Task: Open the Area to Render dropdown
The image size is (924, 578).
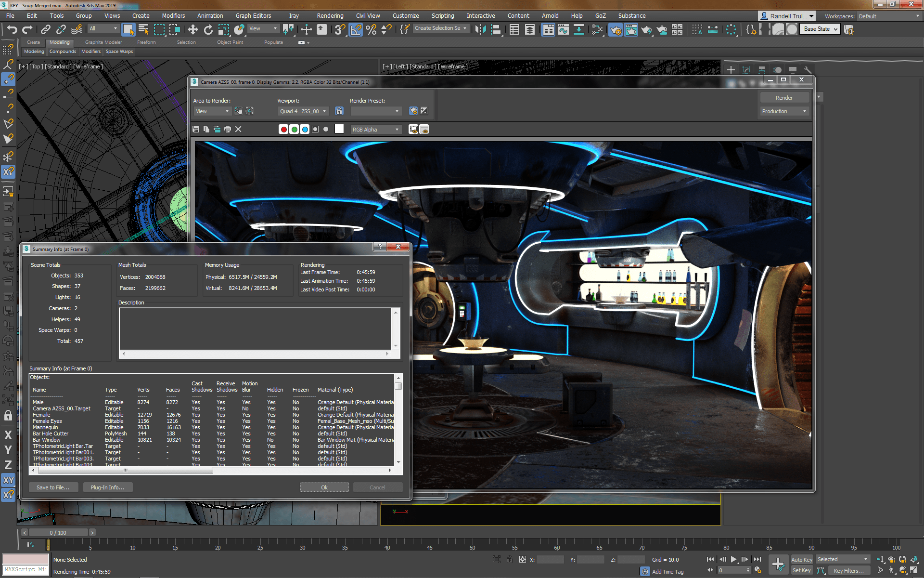Action: point(212,111)
